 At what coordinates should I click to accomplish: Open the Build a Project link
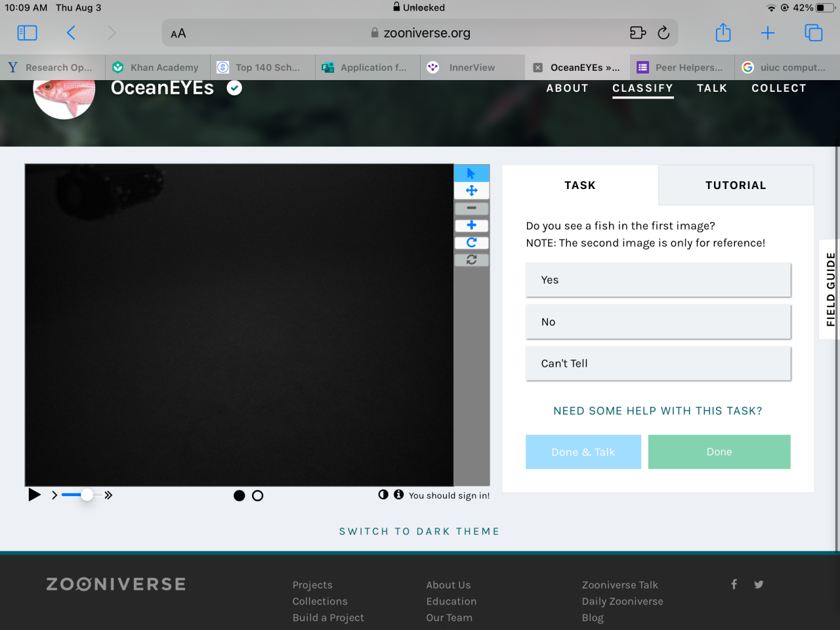[328, 618]
